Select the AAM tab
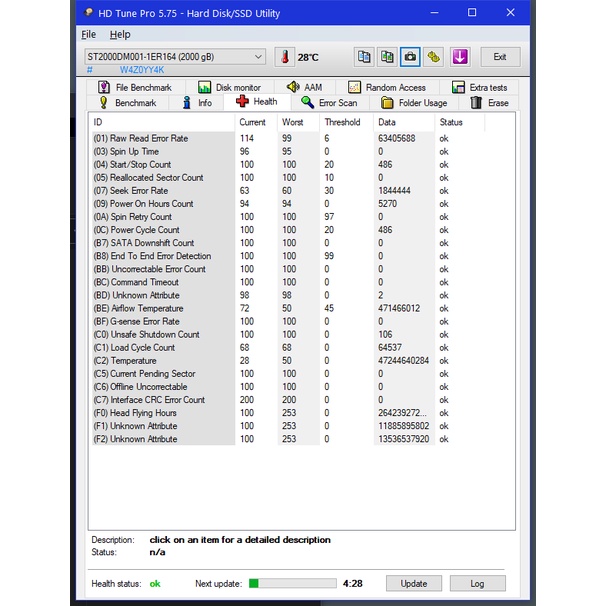Screen dimensions: 606x606 [x=304, y=88]
